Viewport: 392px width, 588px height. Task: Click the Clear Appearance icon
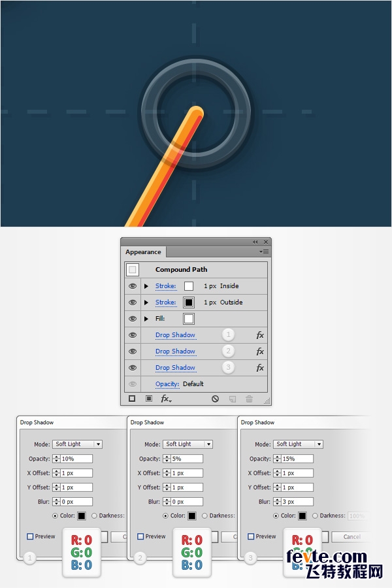coord(215,399)
